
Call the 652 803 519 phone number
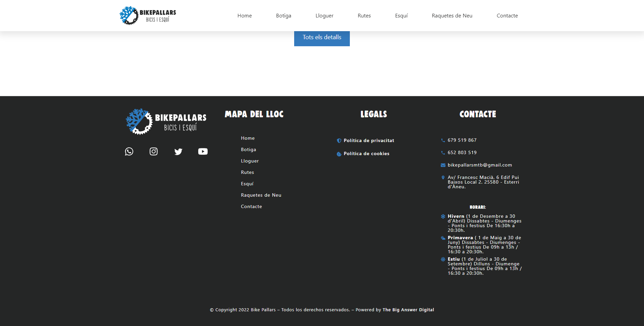(462, 153)
